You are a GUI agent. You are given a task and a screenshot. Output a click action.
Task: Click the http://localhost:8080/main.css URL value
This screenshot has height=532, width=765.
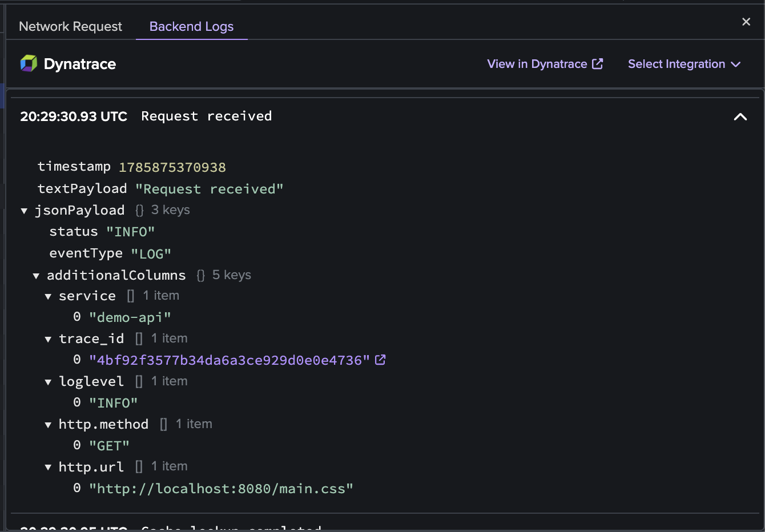pyautogui.click(x=221, y=489)
